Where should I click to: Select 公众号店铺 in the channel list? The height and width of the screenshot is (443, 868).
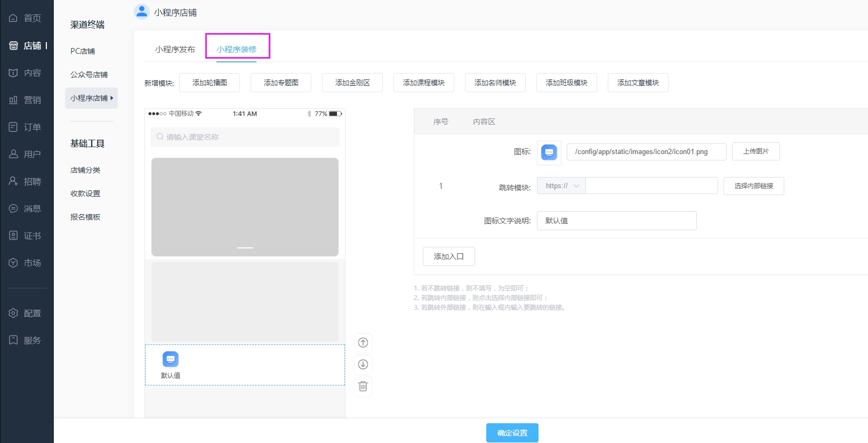(x=89, y=75)
